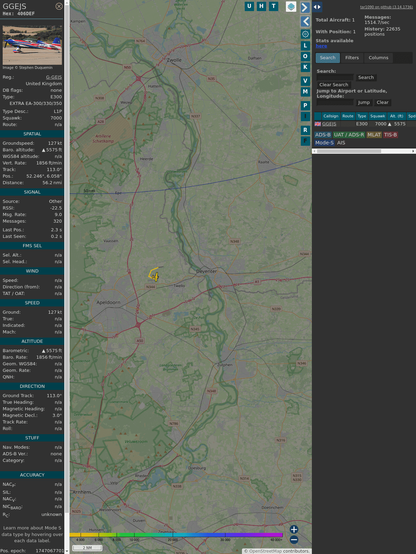The height and width of the screenshot is (554, 416).
Task: Toggle the I map button
Action: 305,116
